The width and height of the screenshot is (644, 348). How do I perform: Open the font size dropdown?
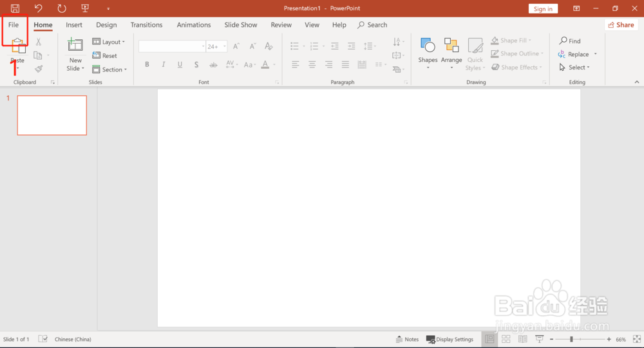tap(225, 46)
